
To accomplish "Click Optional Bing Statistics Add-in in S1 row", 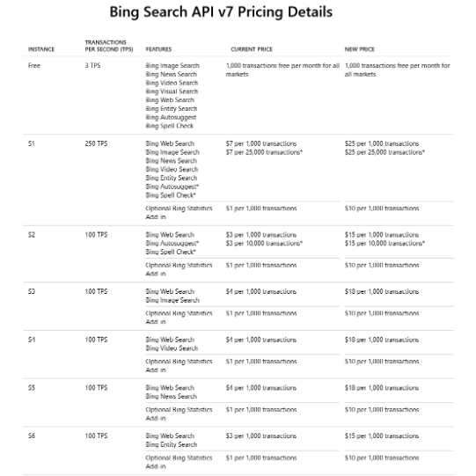I will coord(179,213).
